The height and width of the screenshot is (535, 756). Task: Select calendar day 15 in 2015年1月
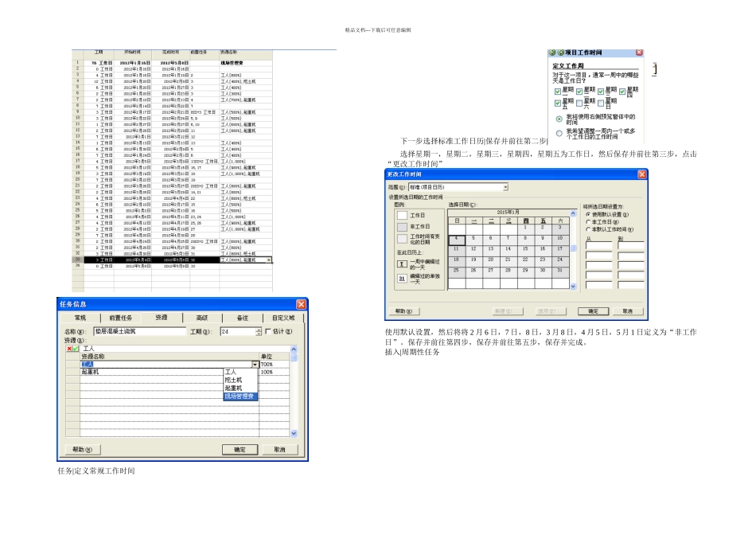click(x=525, y=251)
